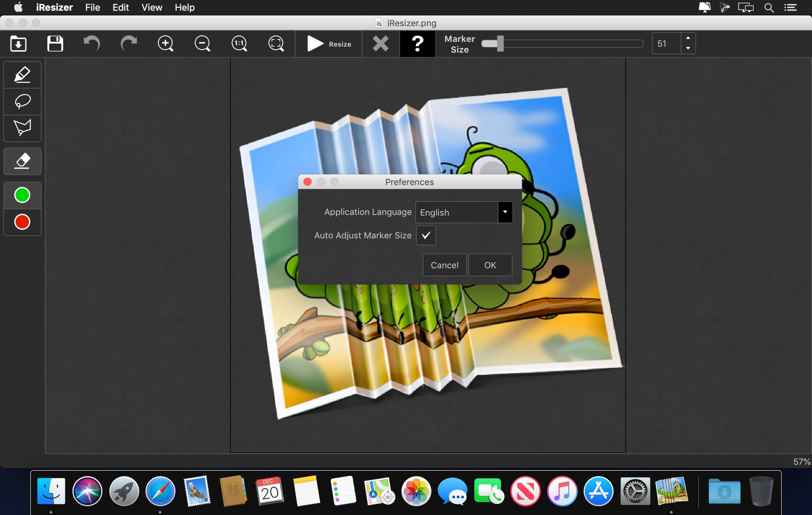Open the Help menu

pyautogui.click(x=185, y=7)
